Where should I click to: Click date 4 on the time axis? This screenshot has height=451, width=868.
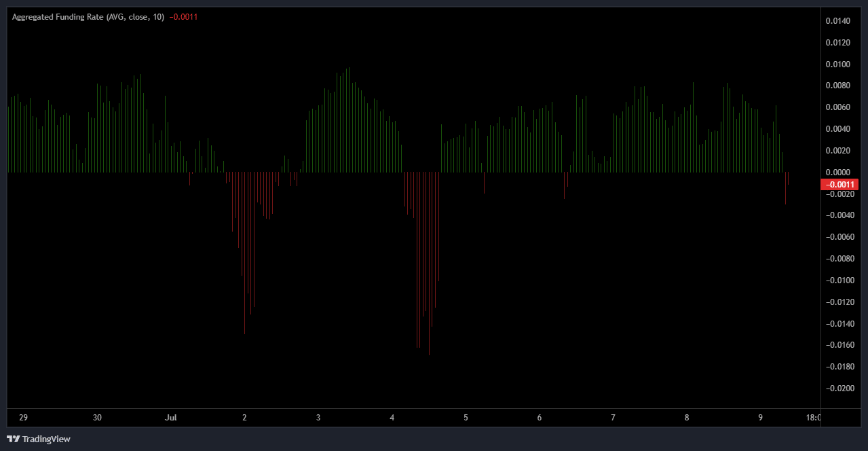point(392,418)
